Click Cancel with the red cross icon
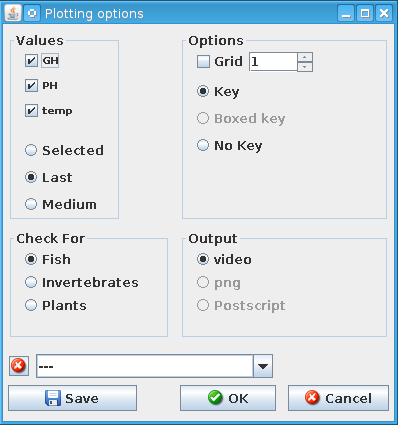Screen dimensions: 398x425 tap(338, 398)
